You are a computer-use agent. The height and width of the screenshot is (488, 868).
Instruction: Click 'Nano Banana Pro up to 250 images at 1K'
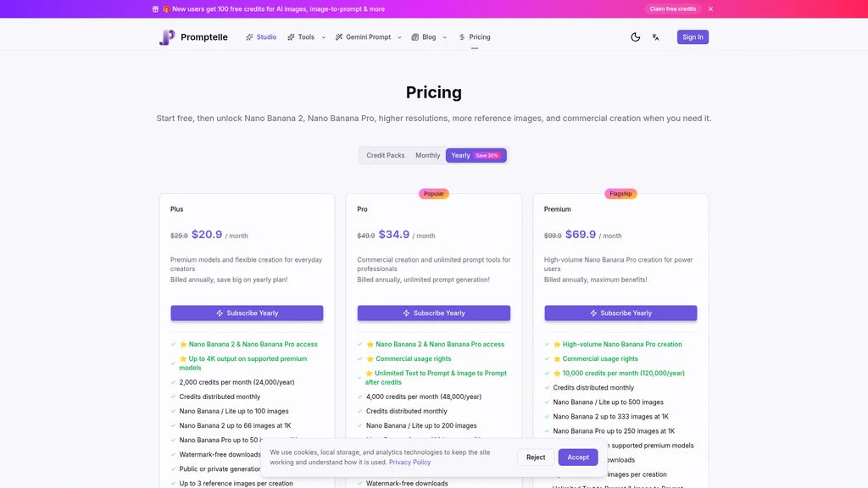point(614,431)
